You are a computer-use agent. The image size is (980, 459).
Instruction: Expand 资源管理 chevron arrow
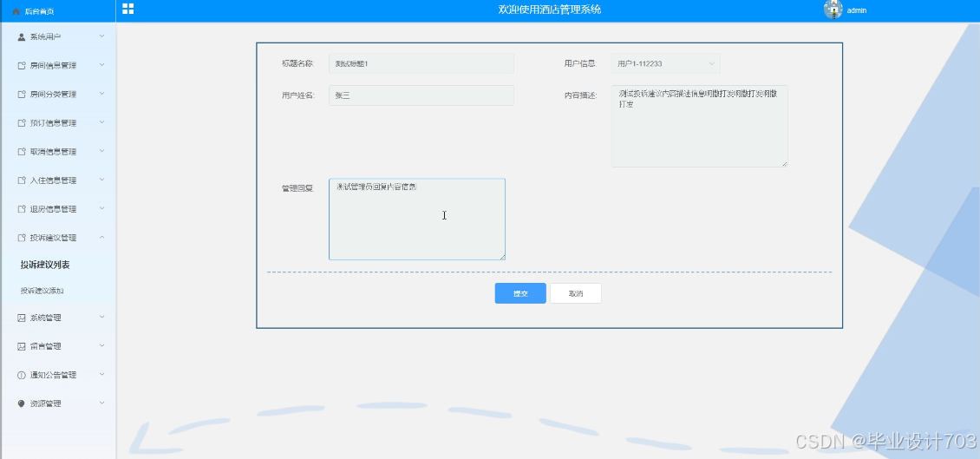point(101,403)
